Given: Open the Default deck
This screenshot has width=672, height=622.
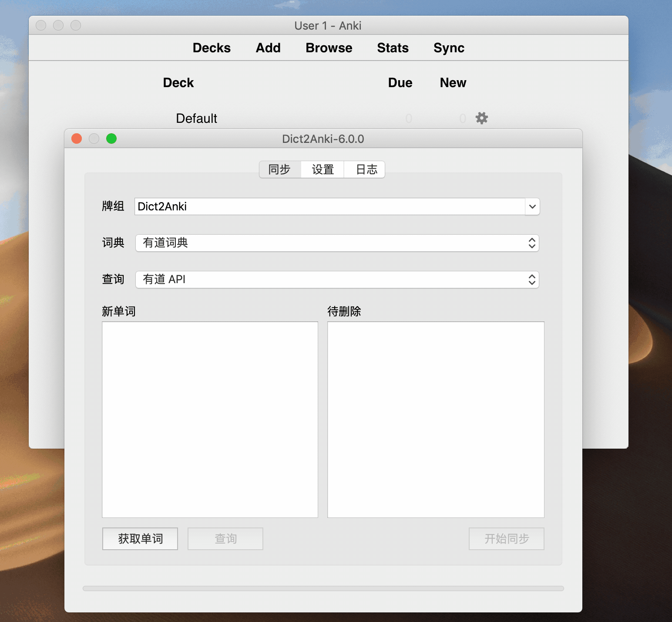Looking at the screenshot, I should tap(196, 118).
